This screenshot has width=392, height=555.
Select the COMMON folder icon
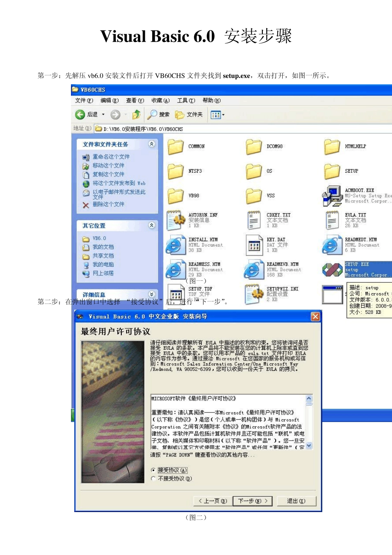pyautogui.click(x=175, y=147)
